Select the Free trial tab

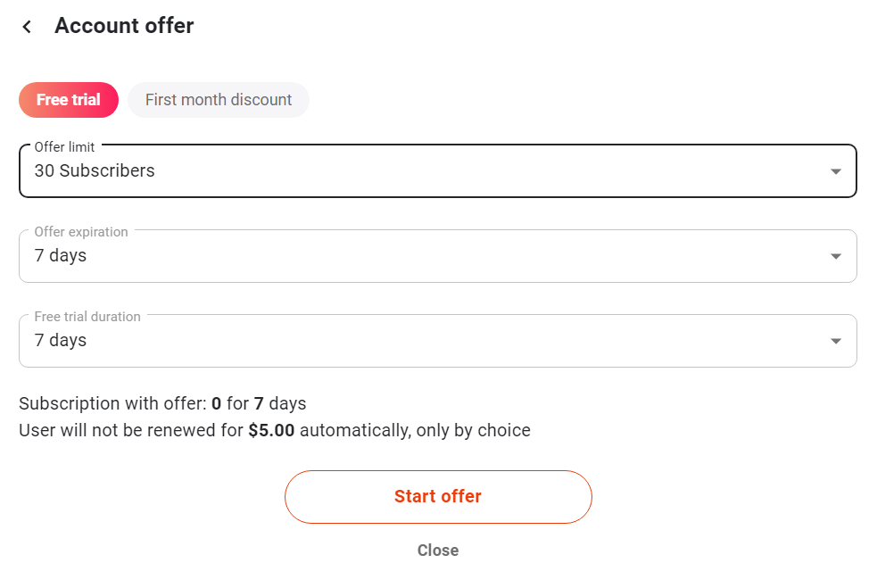point(69,100)
